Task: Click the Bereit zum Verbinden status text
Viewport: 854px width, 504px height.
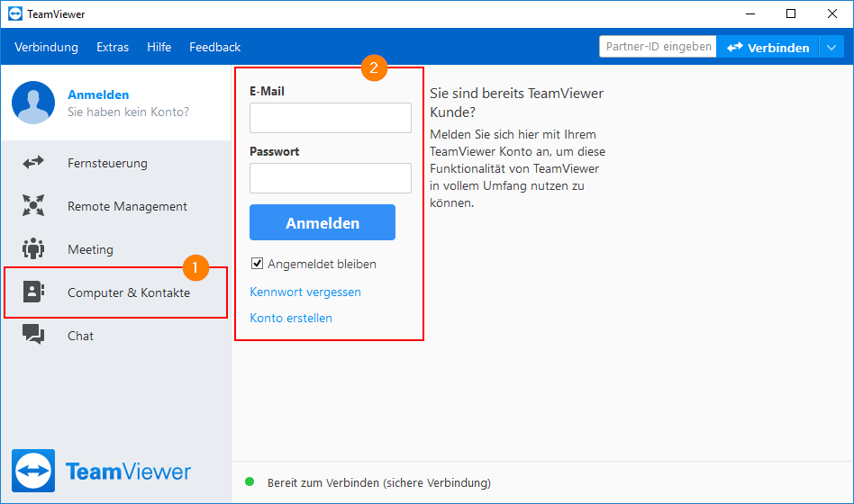Action: click(x=379, y=482)
